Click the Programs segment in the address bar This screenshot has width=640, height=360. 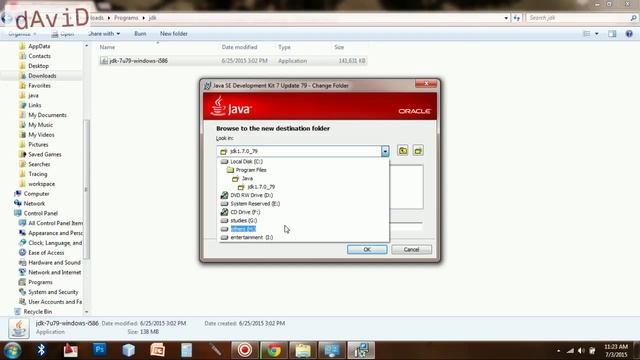pos(126,18)
